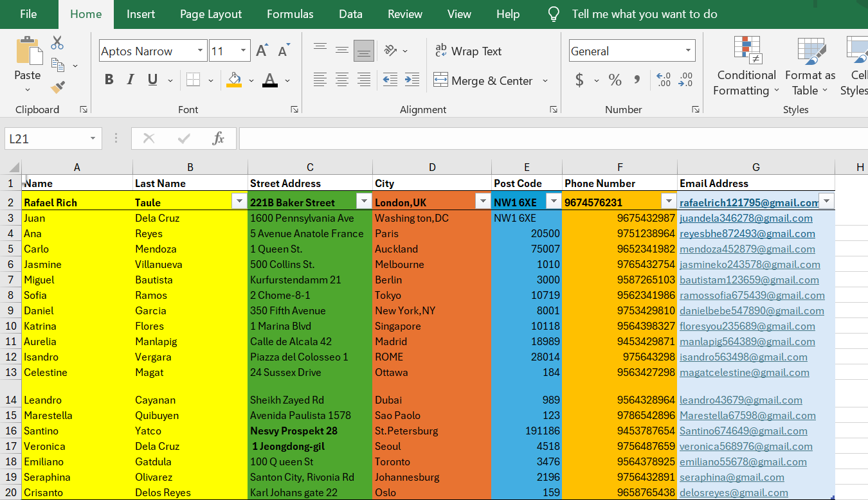The image size is (868, 500).
Task: Select column C header
Action: point(310,167)
